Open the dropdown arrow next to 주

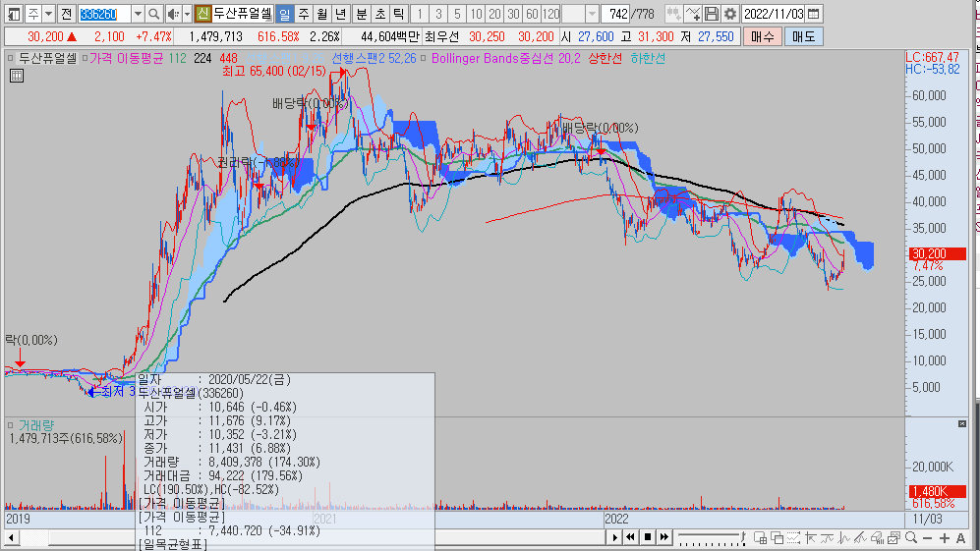pos(48,13)
